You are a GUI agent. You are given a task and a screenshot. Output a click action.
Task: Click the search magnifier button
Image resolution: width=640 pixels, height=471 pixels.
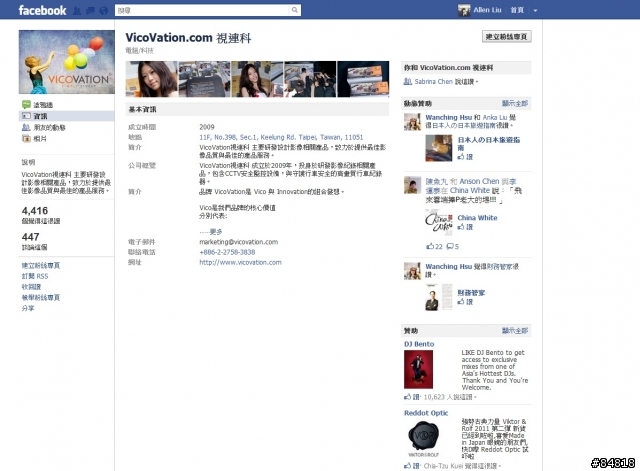click(x=295, y=10)
